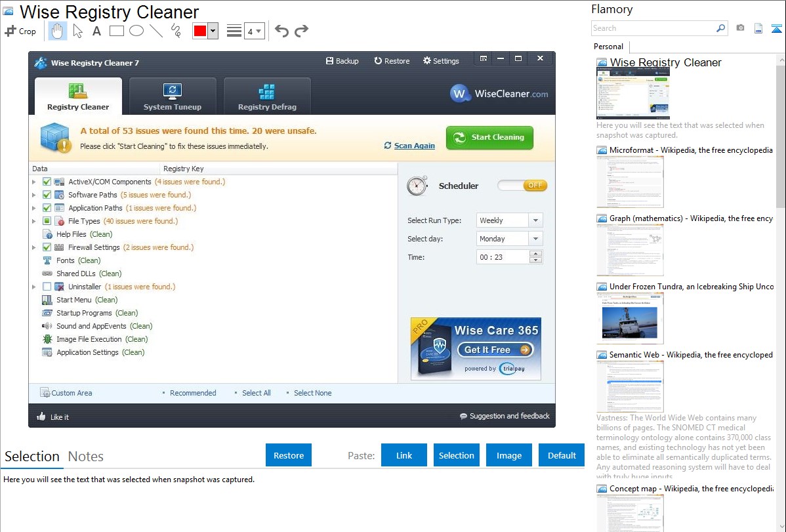Check the Uninstaller checkbox
The width and height of the screenshot is (786, 532).
47,286
